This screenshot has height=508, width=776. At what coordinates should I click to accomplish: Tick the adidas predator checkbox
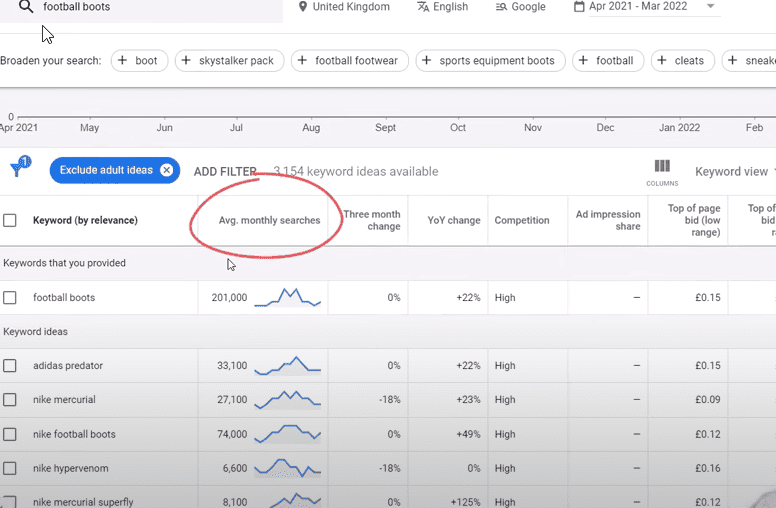pos(10,366)
